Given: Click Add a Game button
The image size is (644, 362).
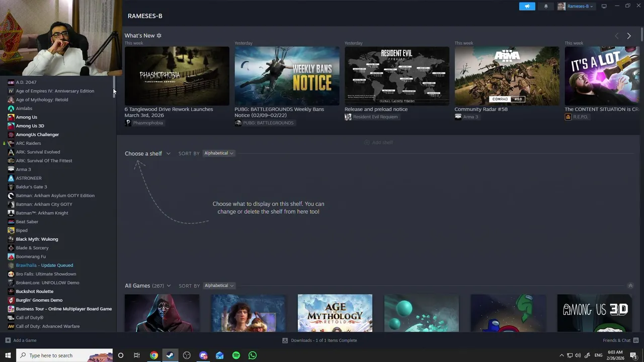Looking at the screenshot, I should click(21, 340).
